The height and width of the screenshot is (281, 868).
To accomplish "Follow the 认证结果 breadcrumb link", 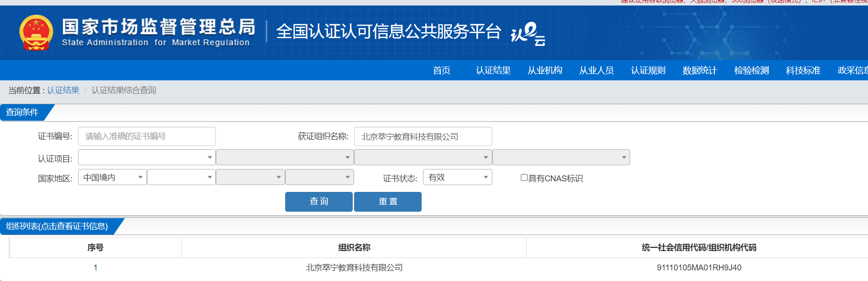I will (63, 90).
